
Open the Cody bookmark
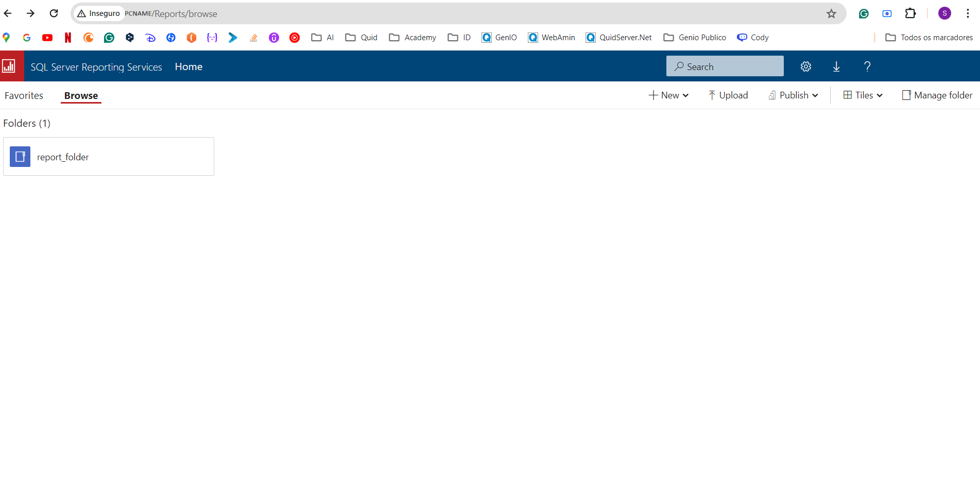(x=753, y=37)
